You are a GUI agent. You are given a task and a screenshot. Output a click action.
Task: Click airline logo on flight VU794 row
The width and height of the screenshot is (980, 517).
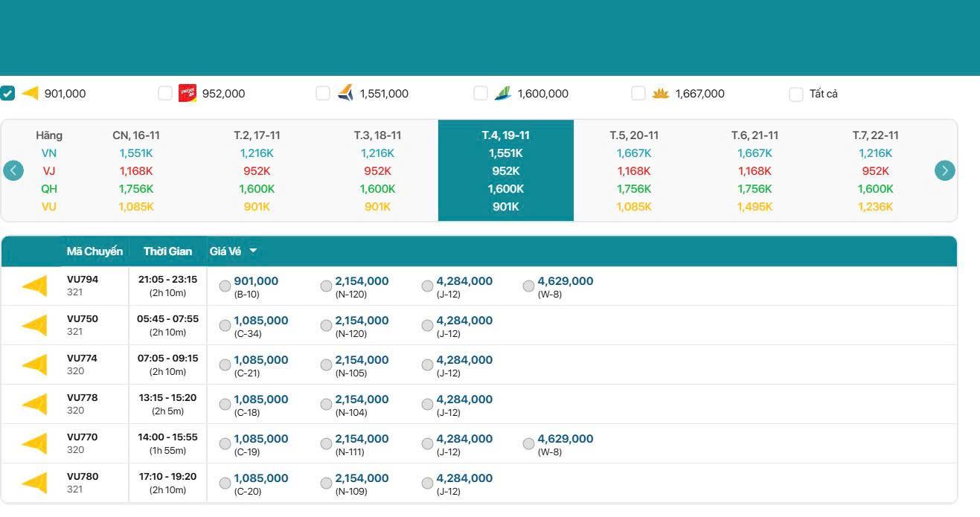point(34,286)
